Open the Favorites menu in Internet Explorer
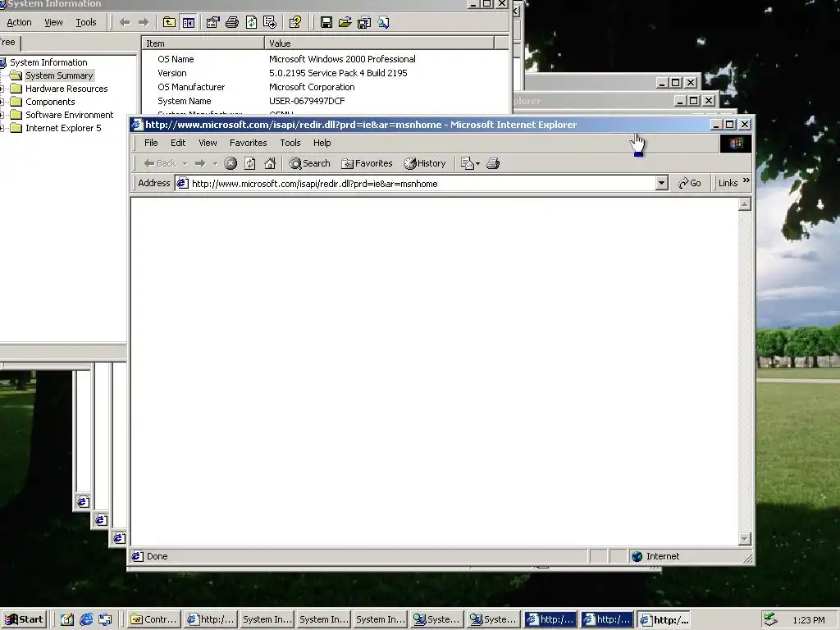 coord(248,143)
